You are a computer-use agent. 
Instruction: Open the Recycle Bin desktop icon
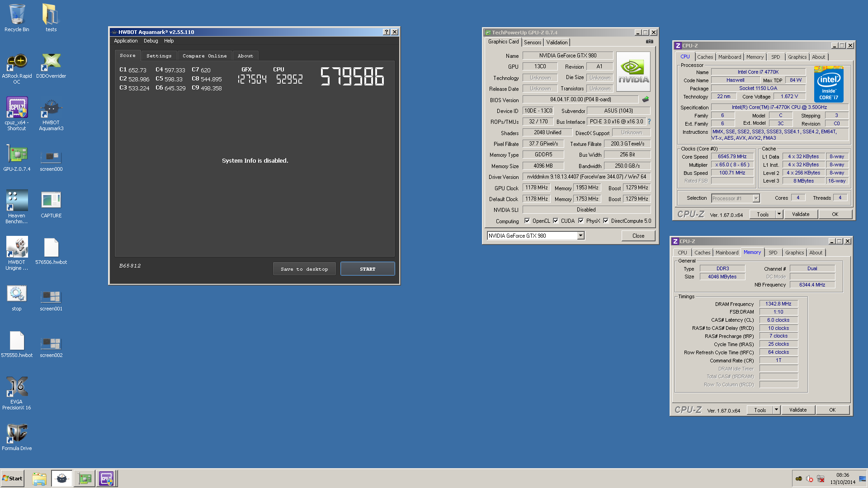coord(17,18)
